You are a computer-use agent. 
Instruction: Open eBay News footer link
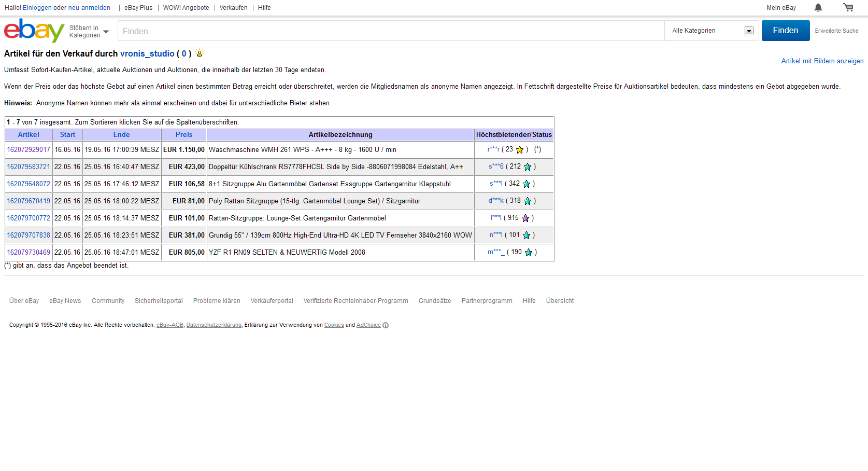65,301
